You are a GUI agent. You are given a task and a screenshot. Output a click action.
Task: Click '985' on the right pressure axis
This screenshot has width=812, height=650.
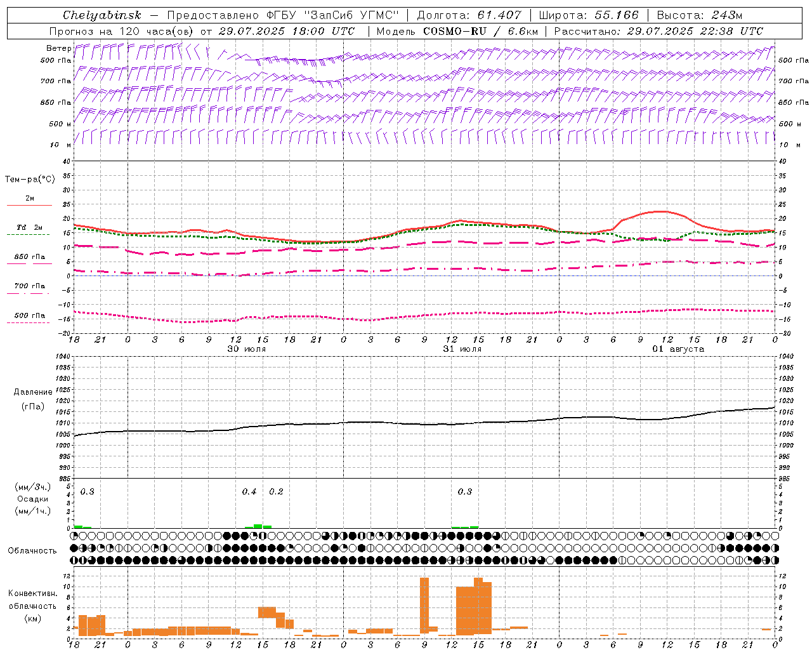coord(785,479)
